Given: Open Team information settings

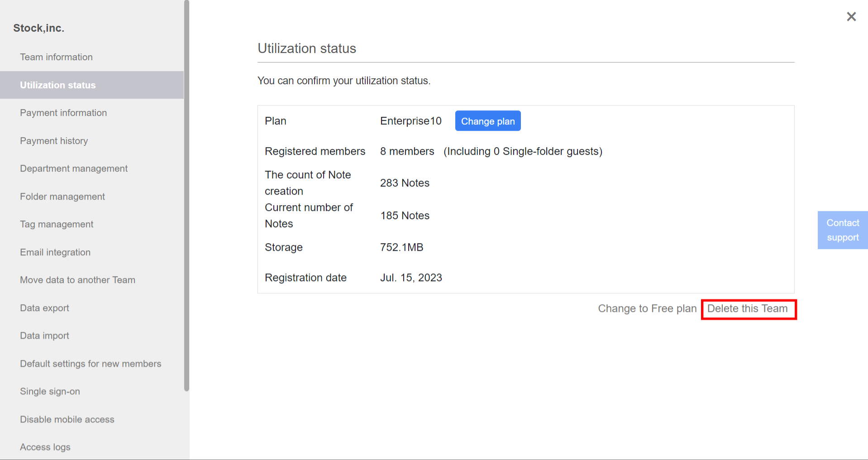Looking at the screenshot, I should click(56, 57).
